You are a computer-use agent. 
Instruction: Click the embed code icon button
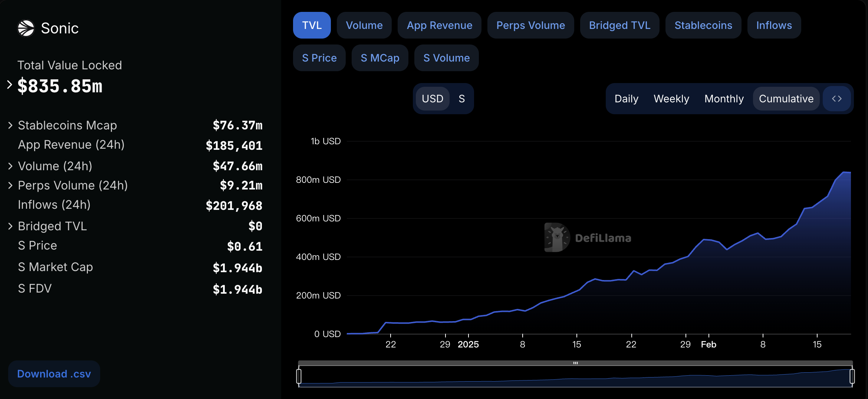tap(837, 99)
